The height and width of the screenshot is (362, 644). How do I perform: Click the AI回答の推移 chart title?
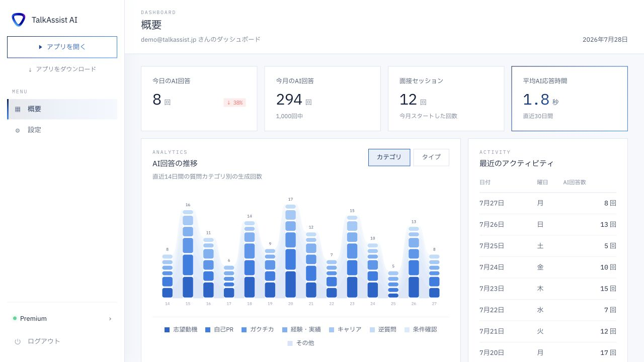[175, 164]
